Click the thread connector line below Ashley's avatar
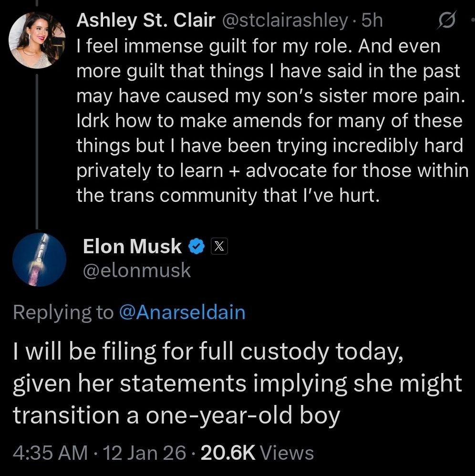Viewport: 475px width, 476px height. pyautogui.click(x=38, y=143)
